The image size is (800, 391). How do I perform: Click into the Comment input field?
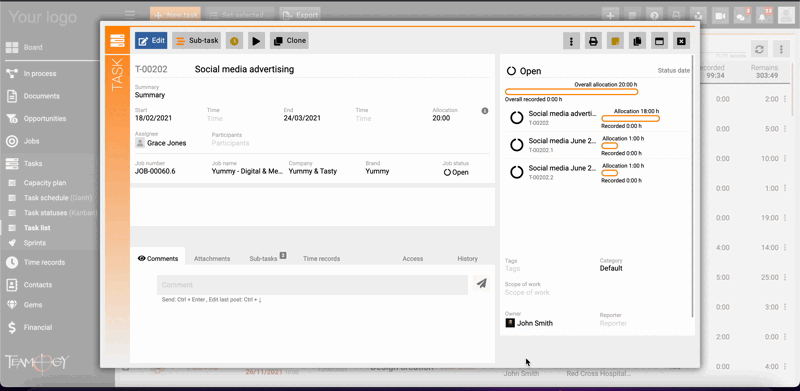(312, 285)
